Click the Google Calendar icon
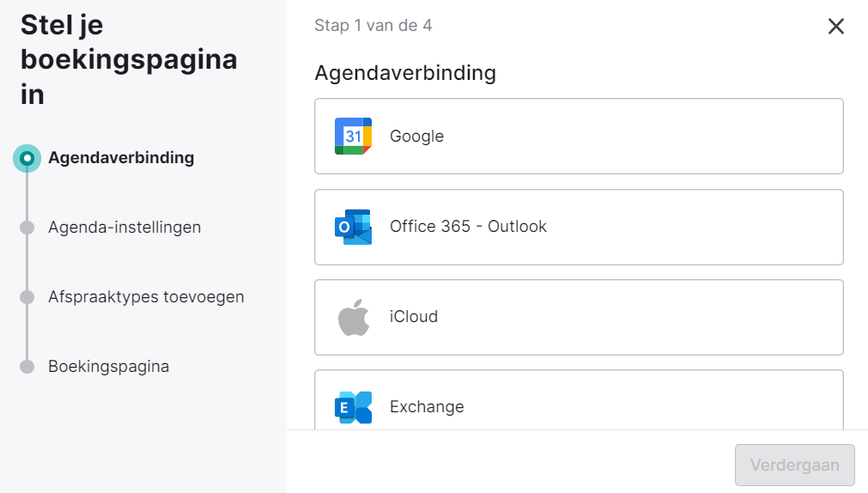 point(353,137)
